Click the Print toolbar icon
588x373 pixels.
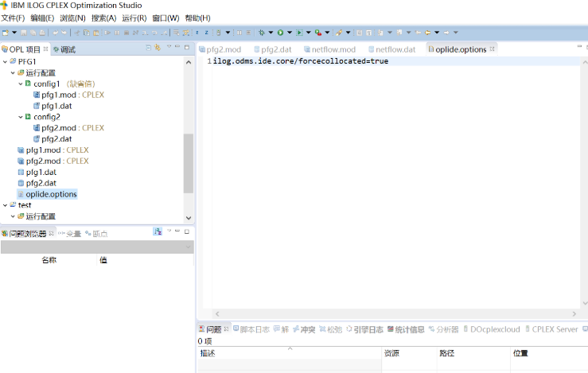tap(42, 33)
